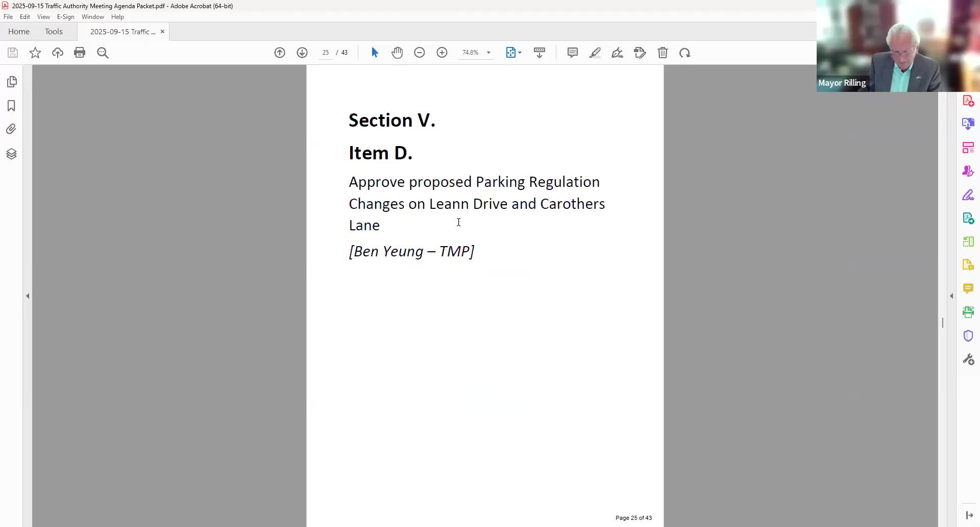Open the page display options dropdown
This screenshot has height=527, width=980.
pos(520,53)
